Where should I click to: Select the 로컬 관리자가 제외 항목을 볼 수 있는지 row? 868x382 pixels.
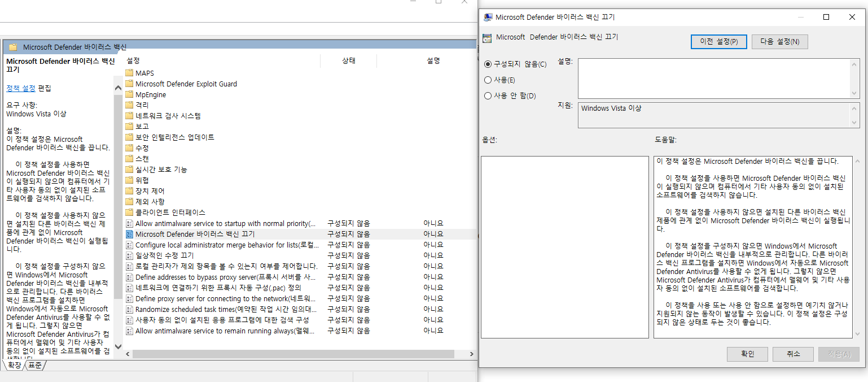[x=300, y=266]
